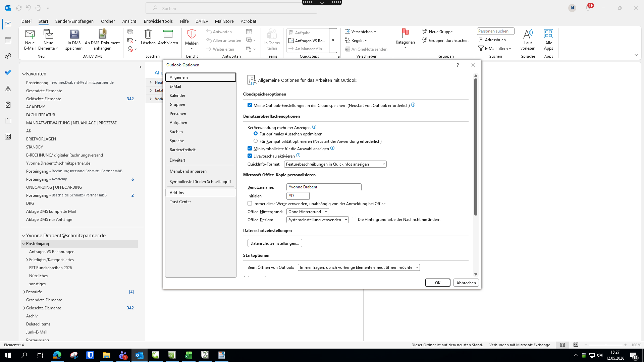Viewport: 644px width, 362px height.
Task: Click the Personen suchen field
Action: [x=495, y=31]
